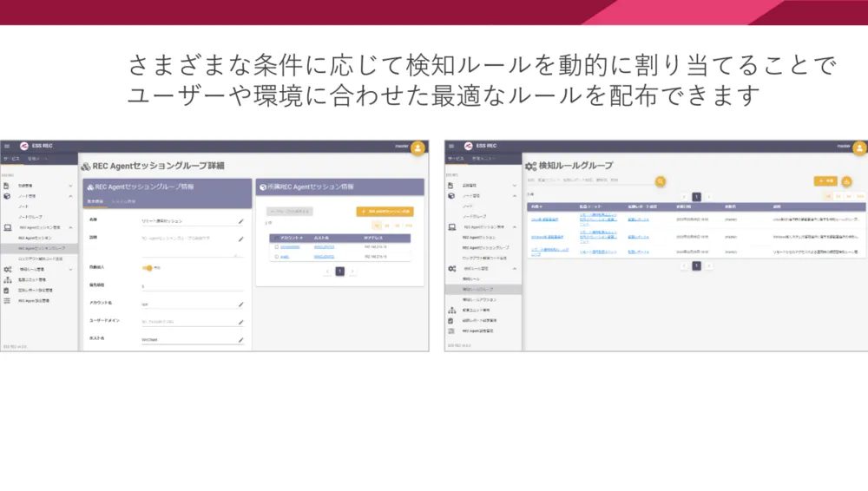Click orange add REC Agent session button

pyautogui.click(x=385, y=212)
